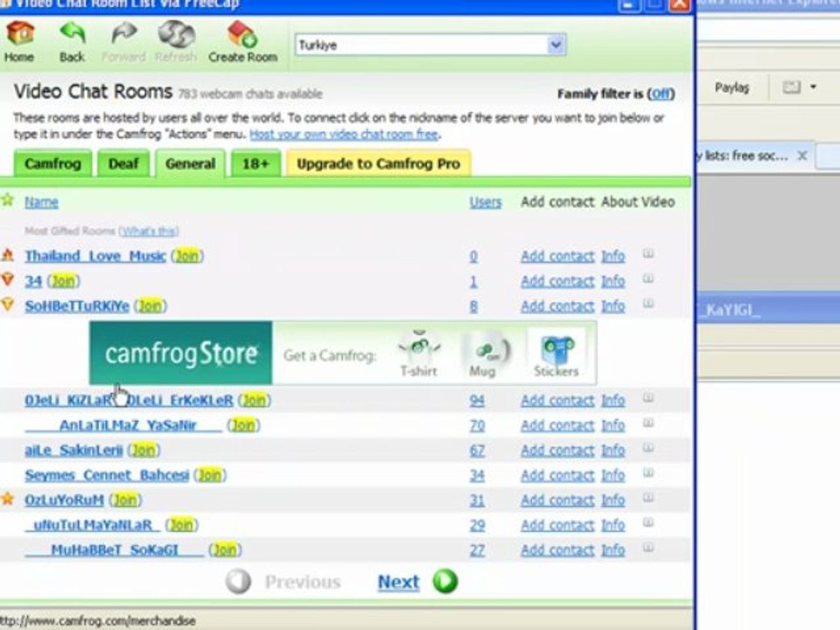The width and height of the screenshot is (840, 630).
Task: Click the star icon beside Name header
Action: point(8,200)
